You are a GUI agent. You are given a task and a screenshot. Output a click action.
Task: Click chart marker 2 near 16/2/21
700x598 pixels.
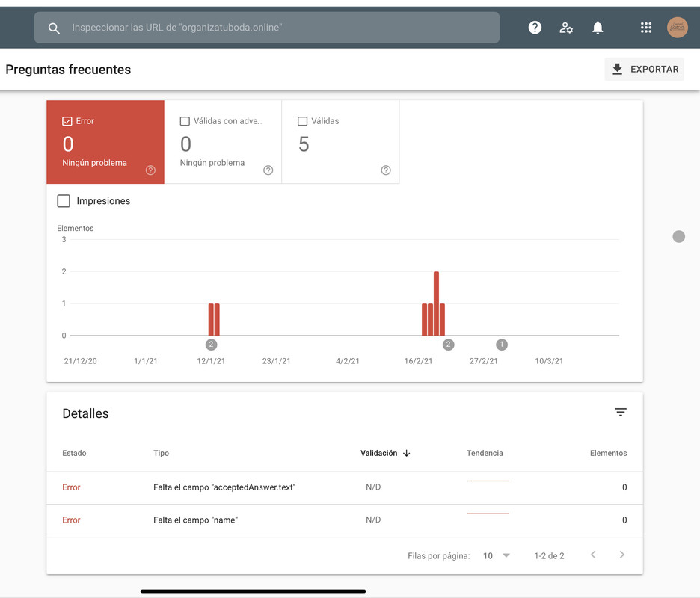pos(448,345)
